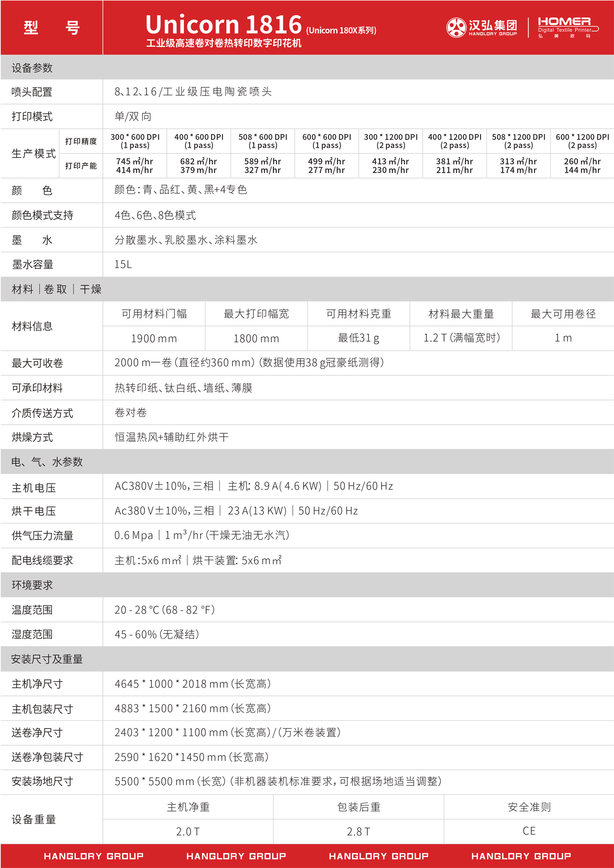Screen dimensions: 614x868
Task: Select the 打印精度 sub-label
Action: pyautogui.click(x=81, y=141)
